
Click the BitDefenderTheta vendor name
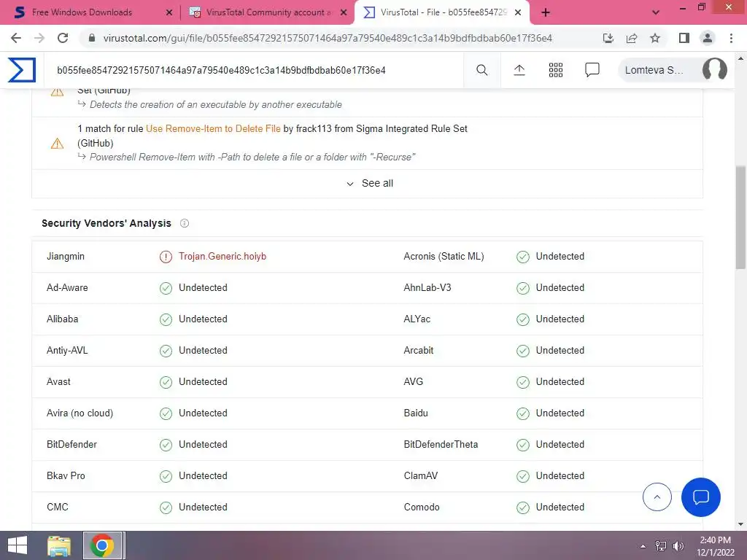tap(441, 444)
